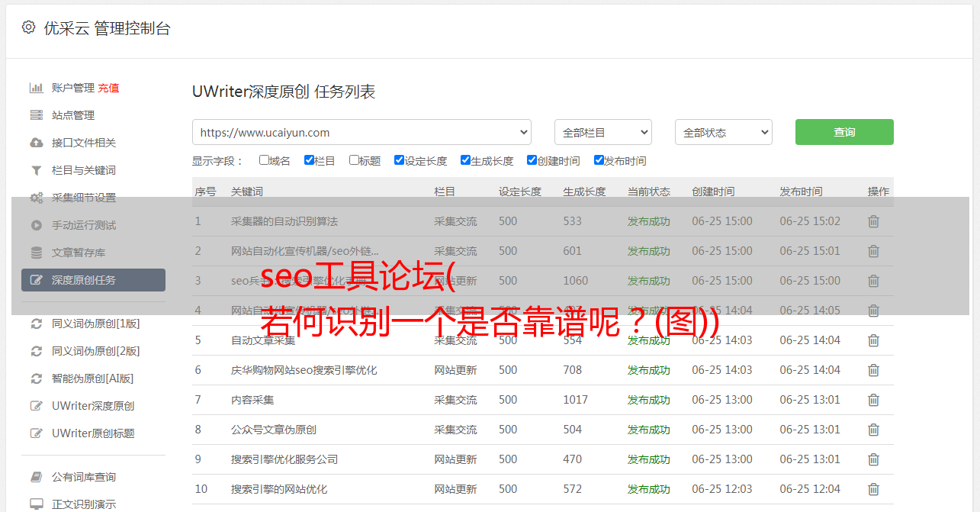
Task: Click trash icon for 内容采集 row
Action: click(873, 400)
